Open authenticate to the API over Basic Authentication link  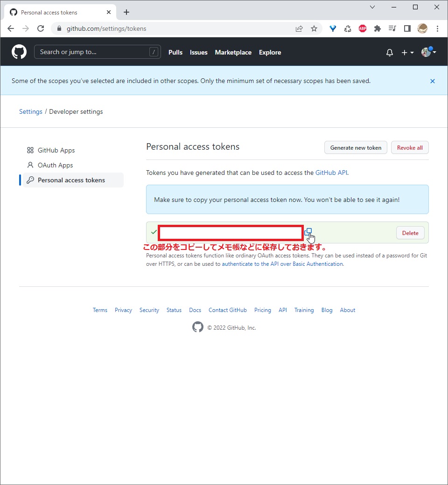coord(282,264)
